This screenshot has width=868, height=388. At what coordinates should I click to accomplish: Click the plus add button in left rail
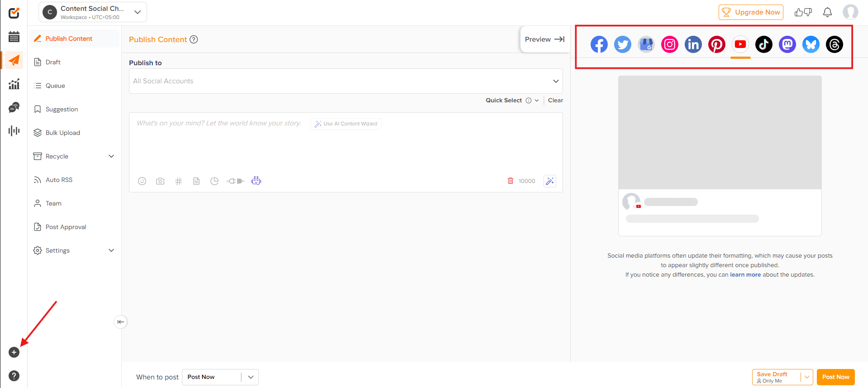coord(14,352)
